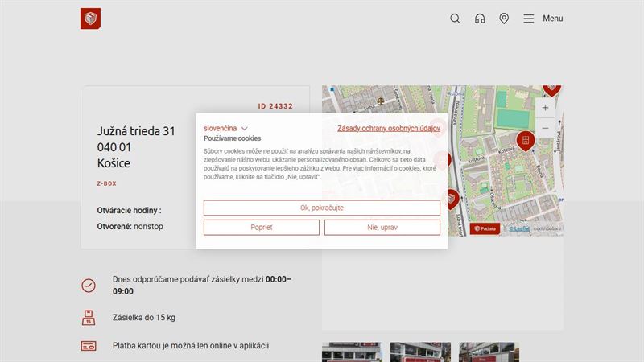Click the Používame cookies heading
This screenshot has width=644, height=362.
pos(232,138)
